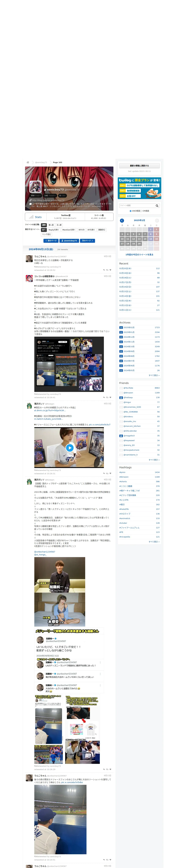Viewport: 186px width, 868px height.
Task: Open Recent entry 02月15日(土)
Action: (x=125, y=292)
